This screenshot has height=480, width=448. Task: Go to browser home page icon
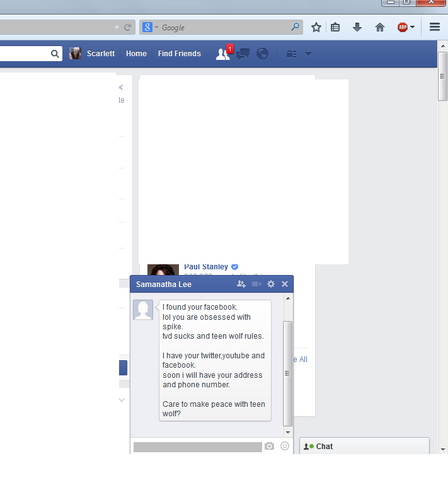pyautogui.click(x=380, y=27)
